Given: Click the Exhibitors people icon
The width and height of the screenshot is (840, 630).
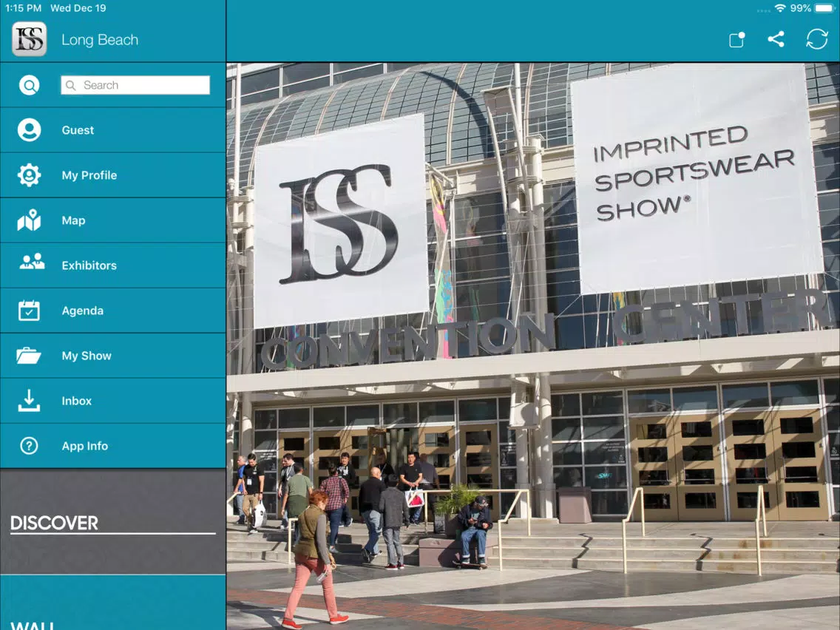Looking at the screenshot, I should pyautogui.click(x=32, y=262).
